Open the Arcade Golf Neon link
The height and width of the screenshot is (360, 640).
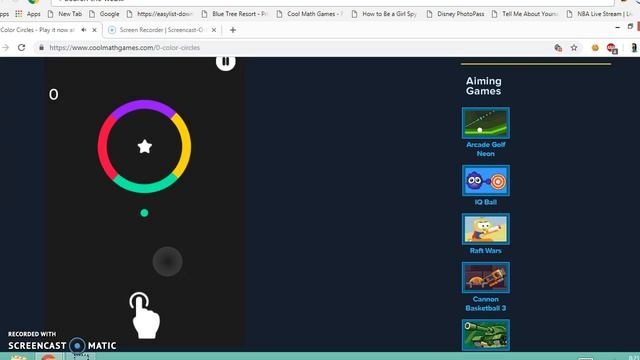pyautogui.click(x=486, y=149)
